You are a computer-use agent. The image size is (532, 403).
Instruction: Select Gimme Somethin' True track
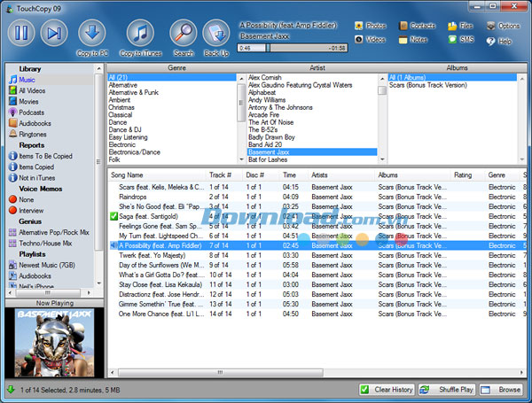coord(317,304)
